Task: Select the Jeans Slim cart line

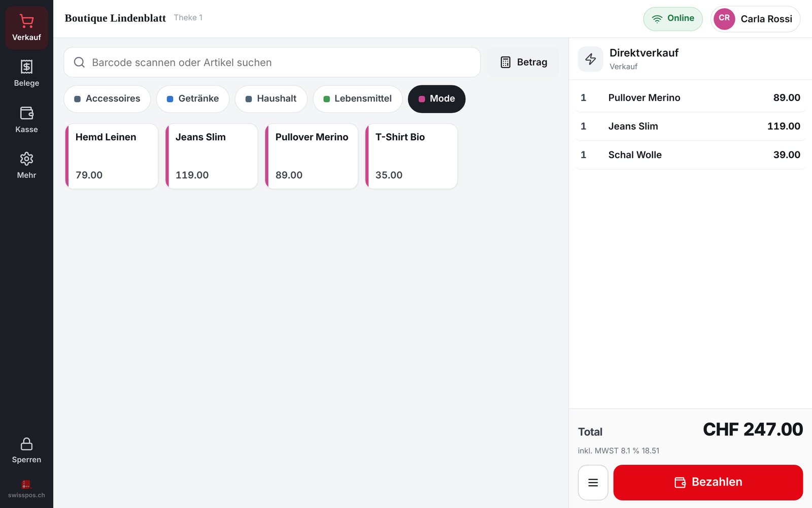Action: click(x=690, y=126)
